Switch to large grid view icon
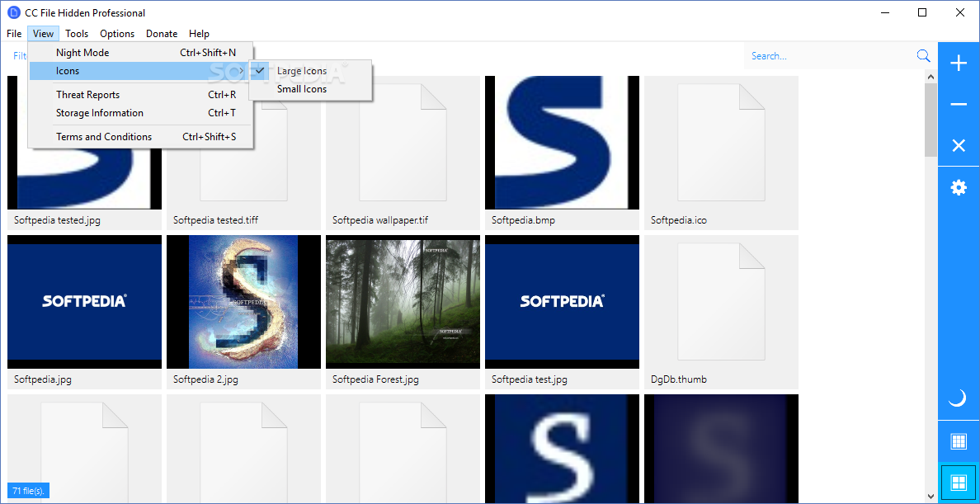This screenshot has height=504, width=980. [x=958, y=483]
